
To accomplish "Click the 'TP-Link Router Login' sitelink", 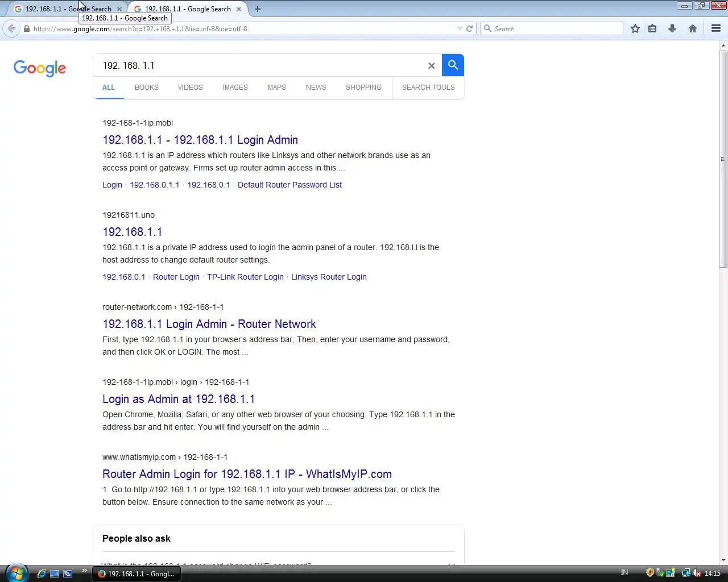I will point(245,277).
